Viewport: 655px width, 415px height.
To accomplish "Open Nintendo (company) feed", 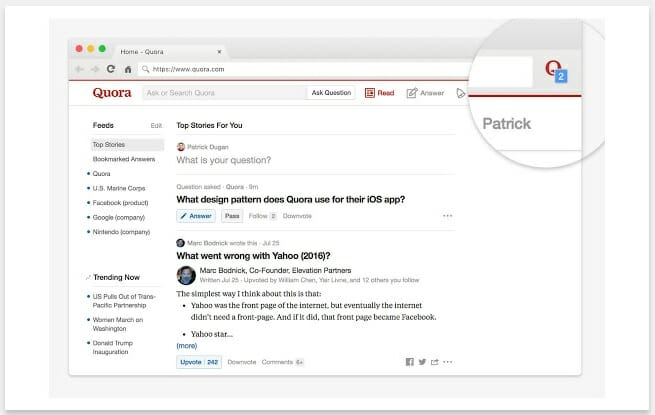I will 121,232.
